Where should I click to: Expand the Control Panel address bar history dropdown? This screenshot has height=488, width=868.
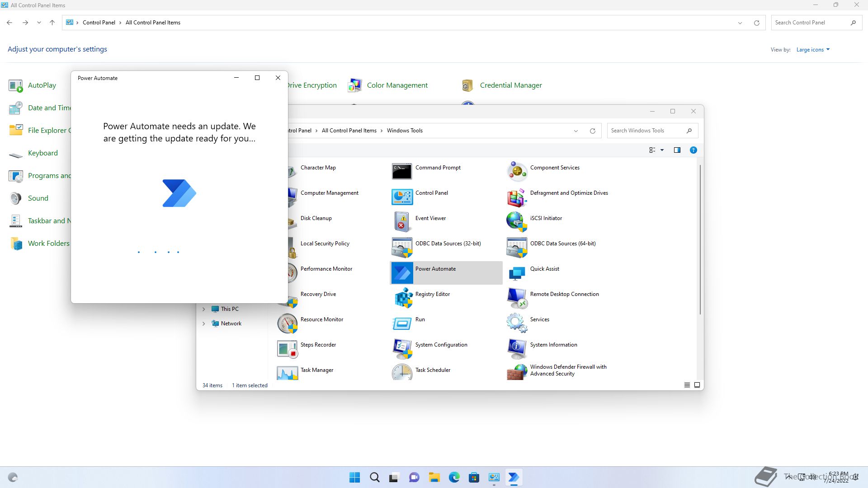(740, 23)
